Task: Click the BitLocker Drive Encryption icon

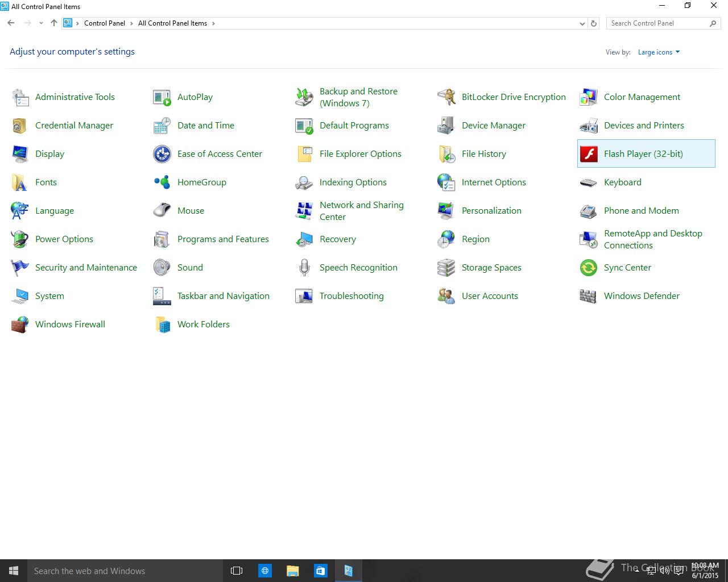Action: tap(446, 97)
